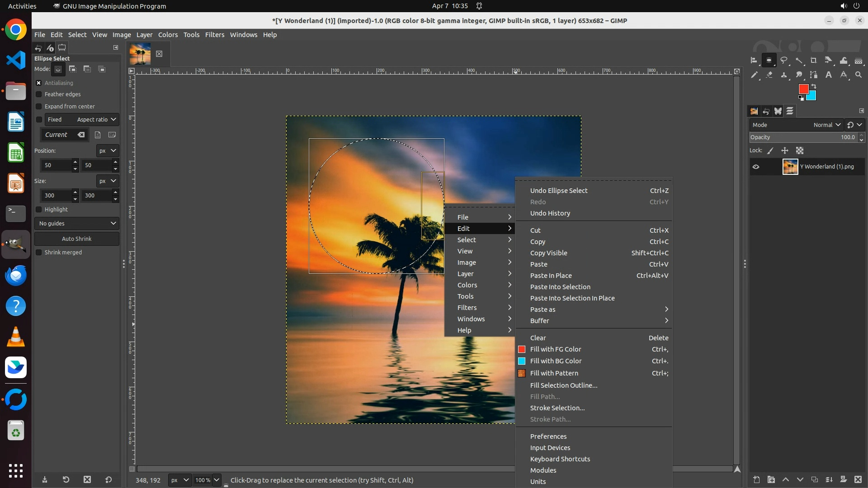Select the Crop tool

(x=814, y=60)
